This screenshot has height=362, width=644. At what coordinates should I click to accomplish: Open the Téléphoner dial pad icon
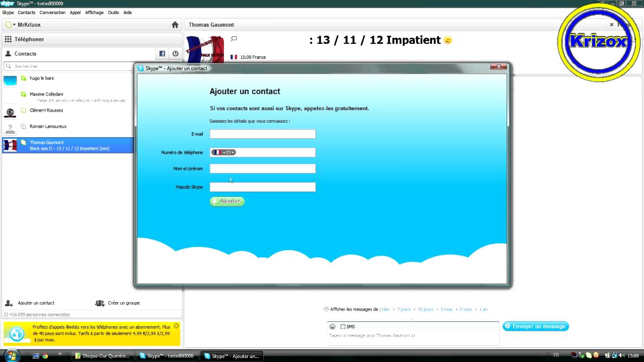tap(8, 39)
